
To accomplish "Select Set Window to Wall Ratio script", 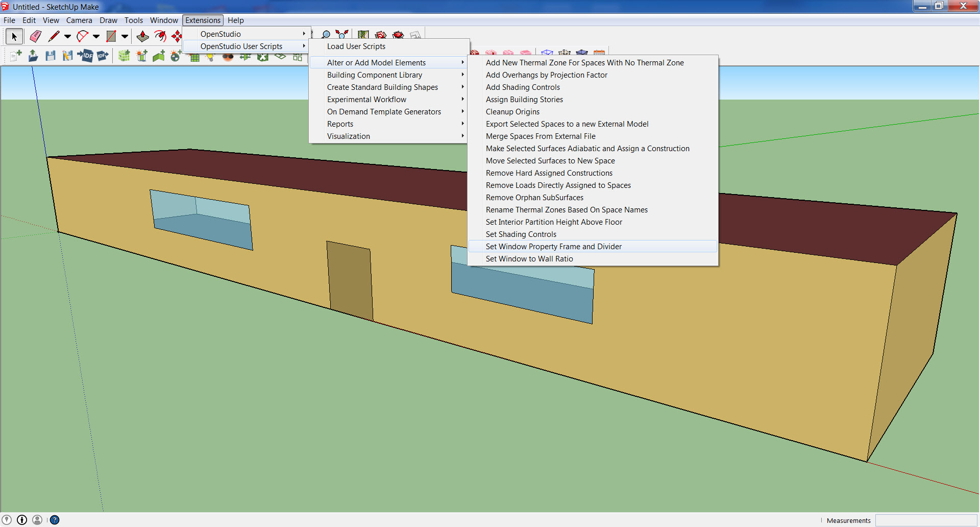I will [529, 258].
